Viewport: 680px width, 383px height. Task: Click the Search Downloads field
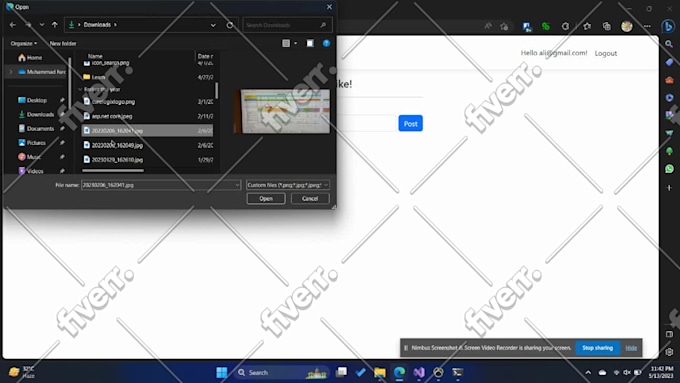(288, 25)
